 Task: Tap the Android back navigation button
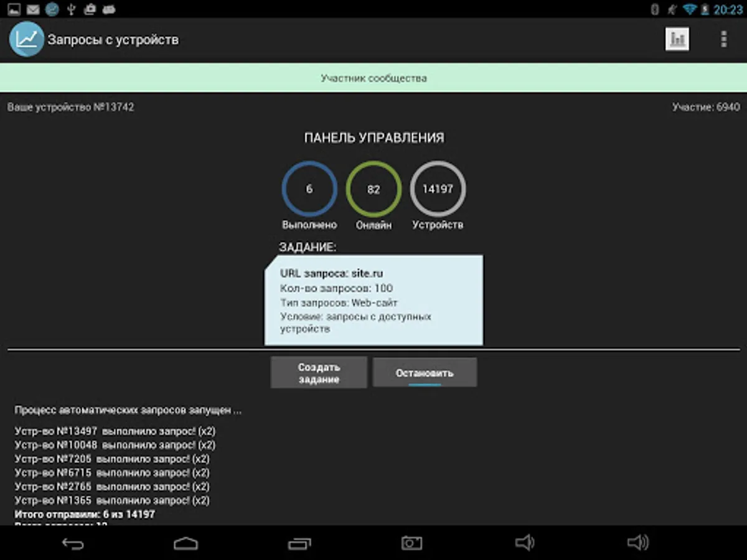73,543
